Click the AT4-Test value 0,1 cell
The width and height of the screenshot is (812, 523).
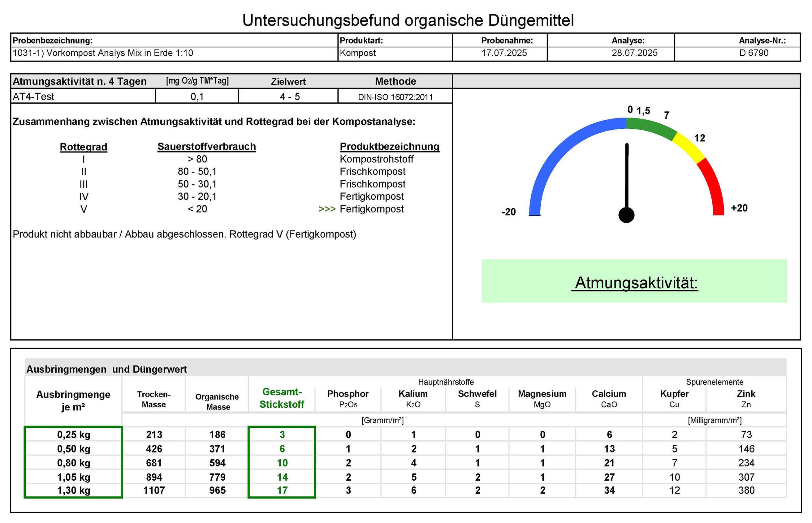pyautogui.click(x=197, y=97)
